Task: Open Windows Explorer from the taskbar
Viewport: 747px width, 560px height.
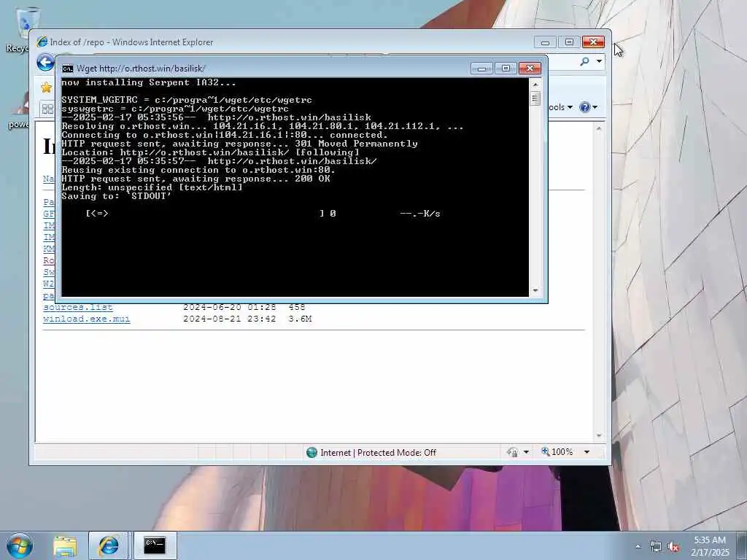Action: coord(65,545)
